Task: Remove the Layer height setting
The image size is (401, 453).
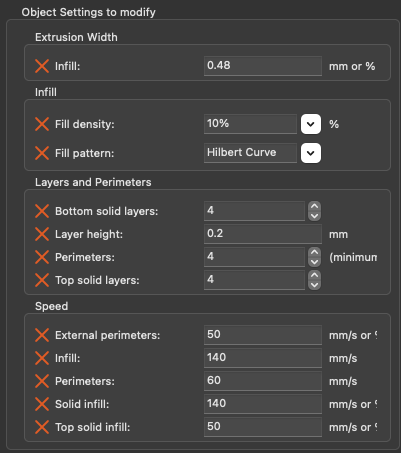Action: (x=42, y=234)
